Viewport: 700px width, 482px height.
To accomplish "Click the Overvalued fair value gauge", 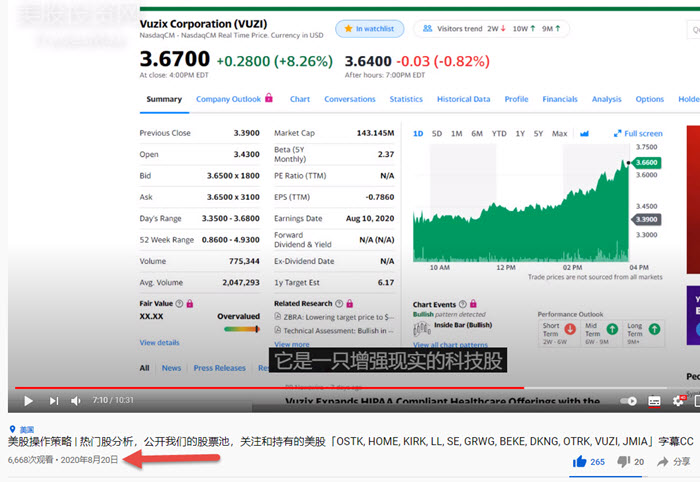I will (x=242, y=329).
